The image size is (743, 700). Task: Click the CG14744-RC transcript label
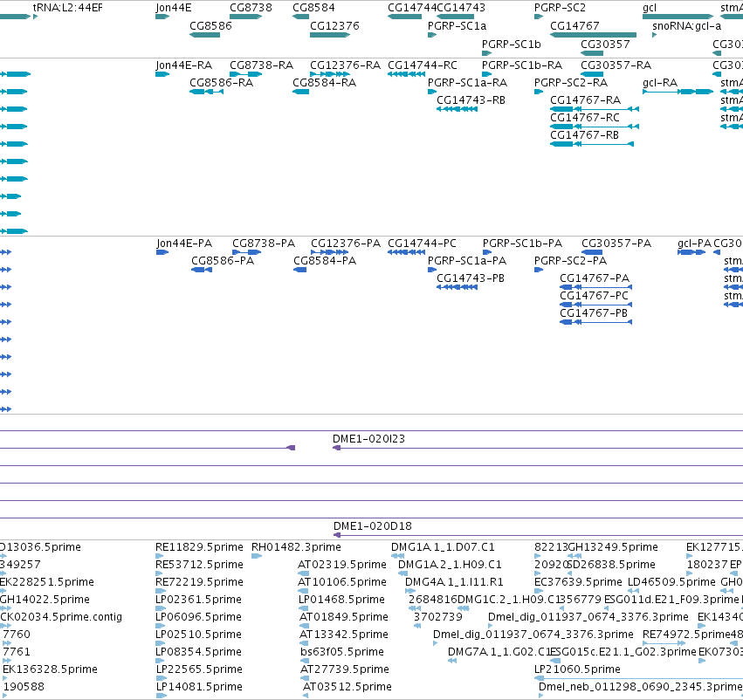coord(423,65)
